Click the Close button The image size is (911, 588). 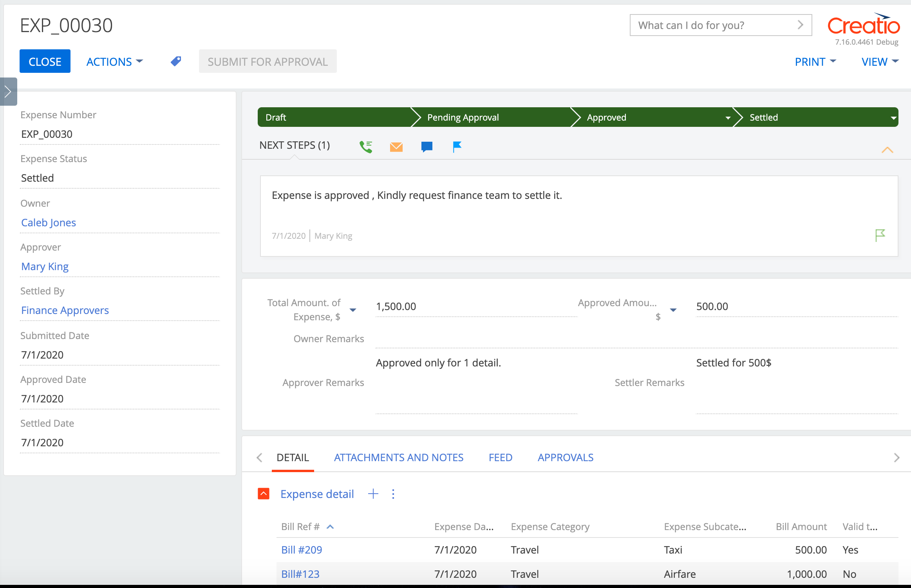click(45, 61)
